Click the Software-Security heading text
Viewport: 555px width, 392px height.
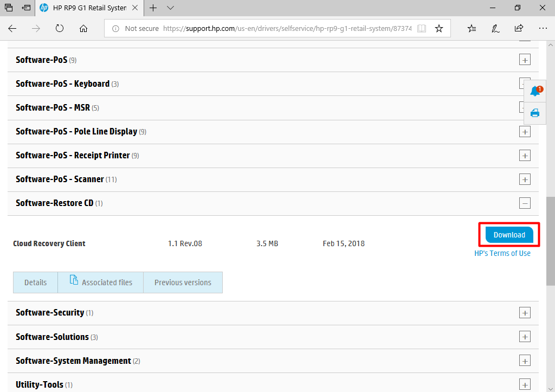(x=50, y=313)
